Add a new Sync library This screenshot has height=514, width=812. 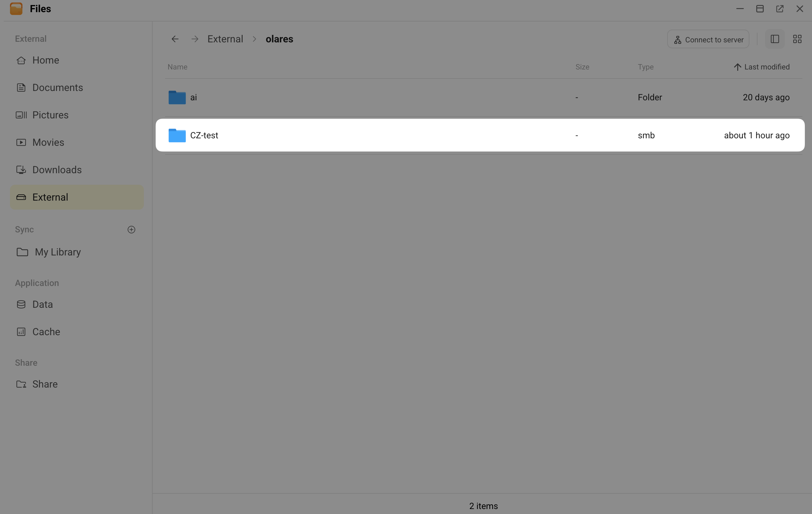[x=131, y=229]
